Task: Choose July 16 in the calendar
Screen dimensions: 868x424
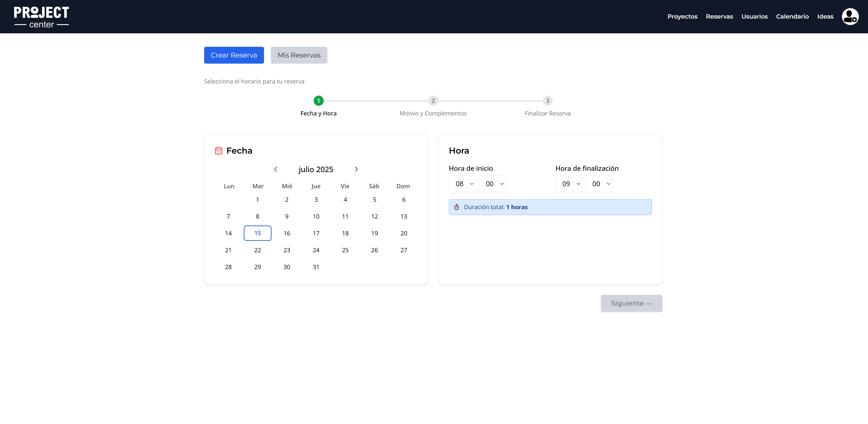Action: tap(287, 233)
